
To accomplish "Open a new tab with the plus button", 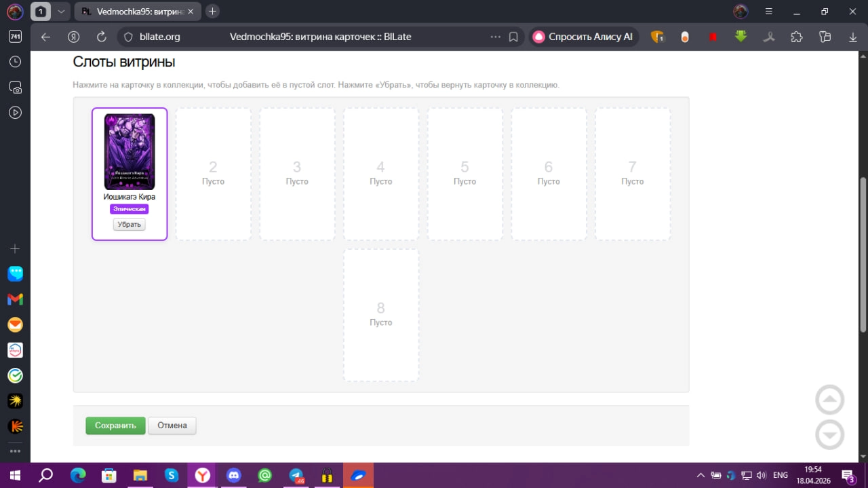I will 213,12.
